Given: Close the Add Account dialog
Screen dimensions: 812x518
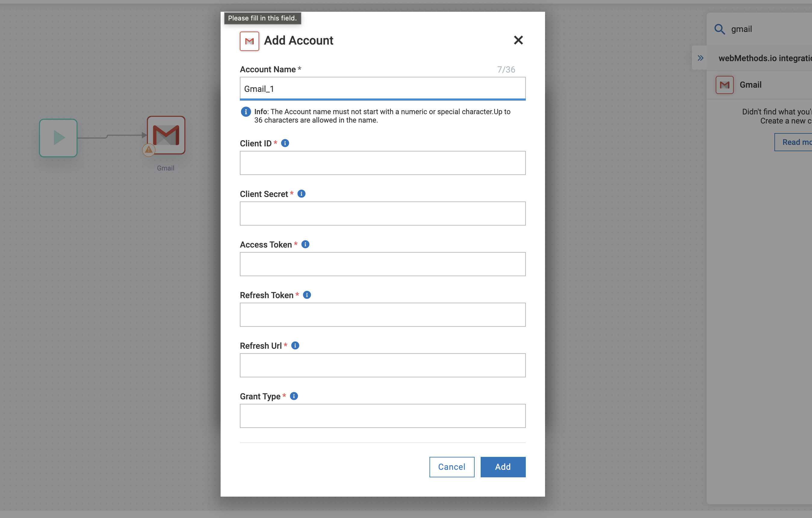Looking at the screenshot, I should pyautogui.click(x=518, y=40).
